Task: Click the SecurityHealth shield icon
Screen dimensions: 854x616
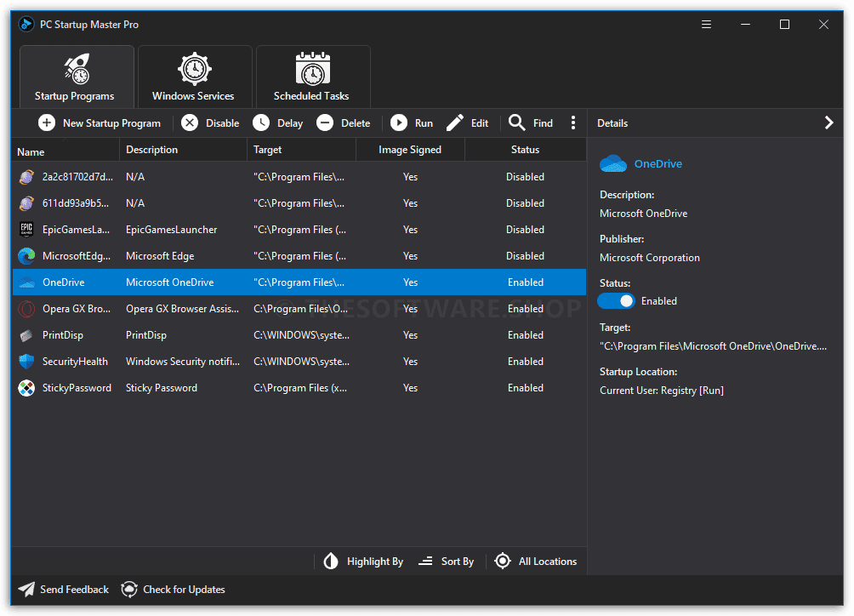Action: point(26,362)
